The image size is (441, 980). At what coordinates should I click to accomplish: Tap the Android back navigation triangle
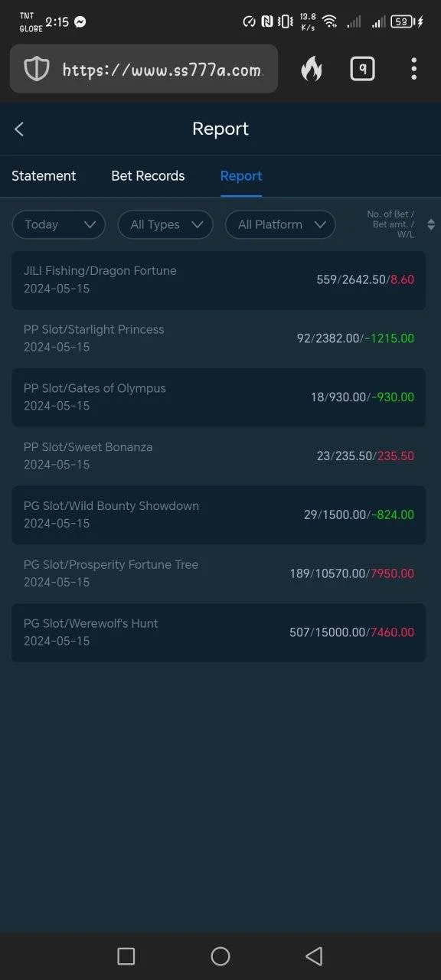314,955
